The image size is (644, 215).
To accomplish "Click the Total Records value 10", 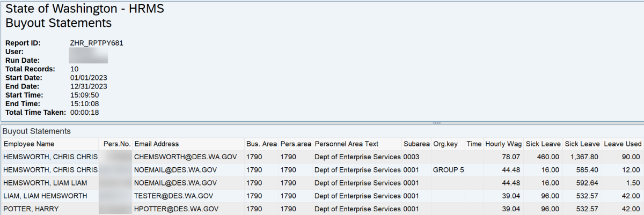I will (x=74, y=69).
